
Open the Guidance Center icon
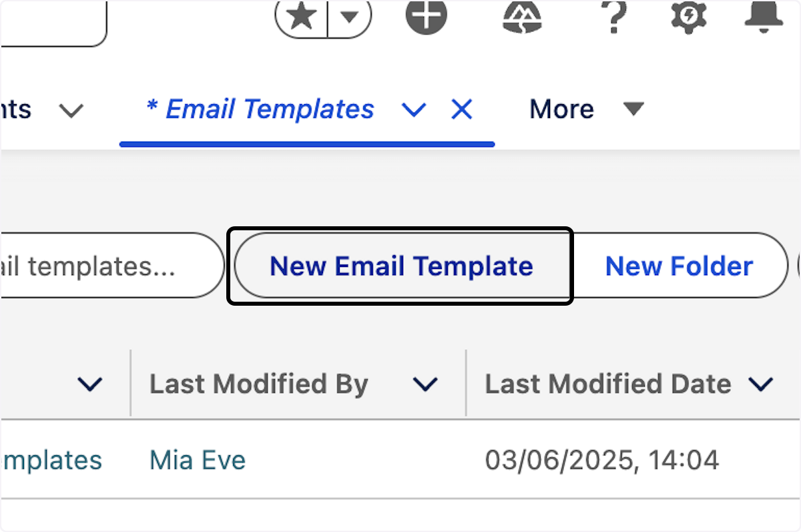click(523, 18)
